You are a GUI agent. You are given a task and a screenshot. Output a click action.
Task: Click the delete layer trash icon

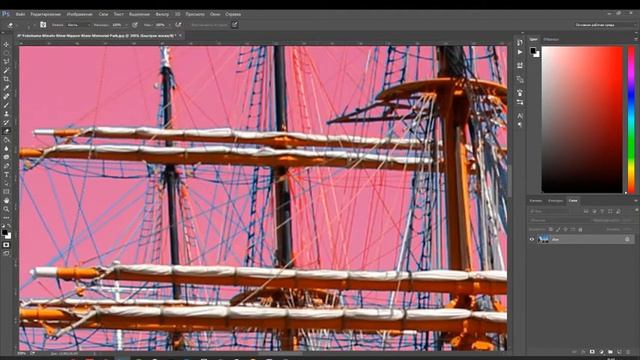coord(628,352)
